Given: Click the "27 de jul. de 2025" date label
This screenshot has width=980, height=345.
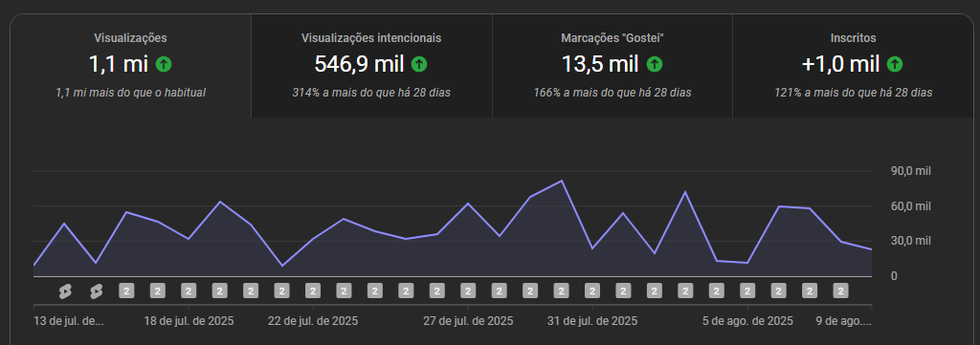Looking at the screenshot, I should (x=468, y=321).
